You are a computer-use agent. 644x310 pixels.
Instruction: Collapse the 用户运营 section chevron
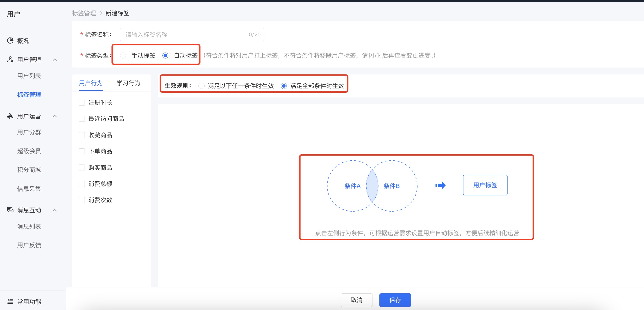tap(55, 116)
